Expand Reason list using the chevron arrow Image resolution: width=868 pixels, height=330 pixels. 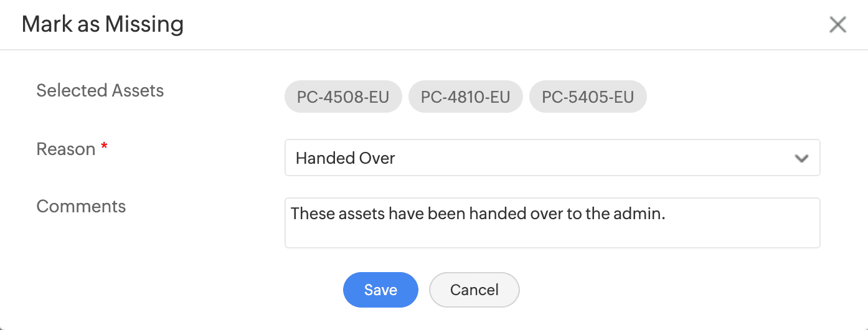801,158
